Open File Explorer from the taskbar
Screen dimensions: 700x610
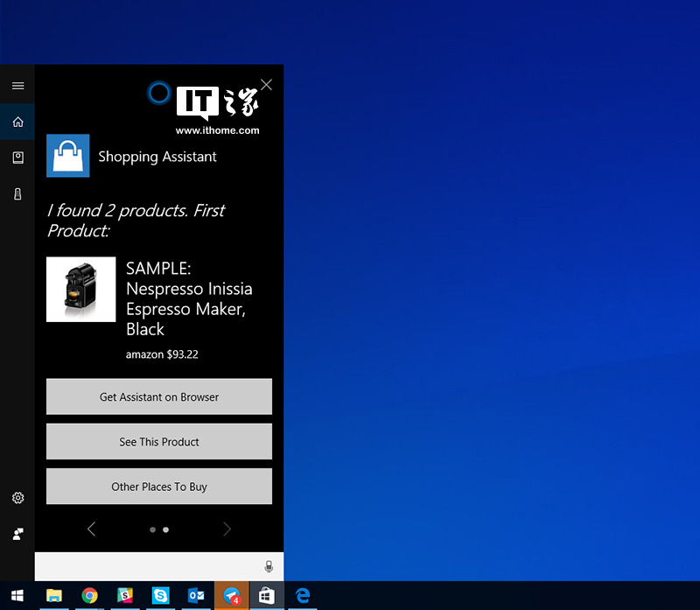54,595
